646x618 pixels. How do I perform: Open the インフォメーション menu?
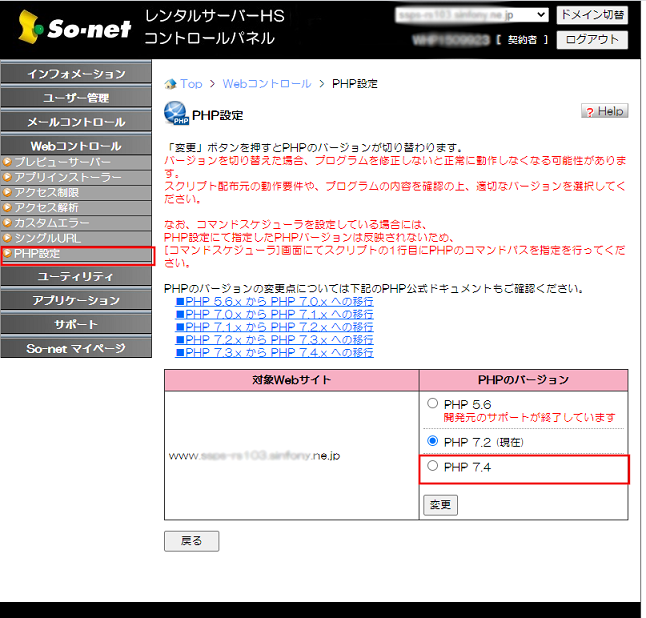tap(76, 74)
